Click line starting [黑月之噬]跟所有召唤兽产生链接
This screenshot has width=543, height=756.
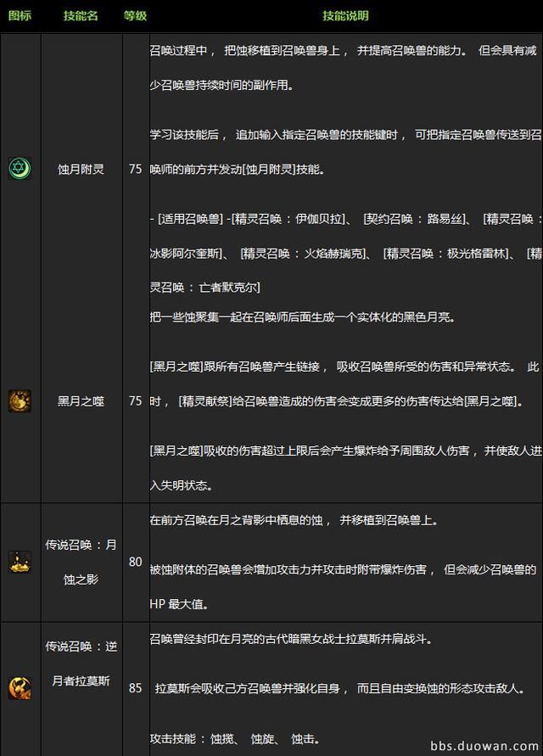344,367
